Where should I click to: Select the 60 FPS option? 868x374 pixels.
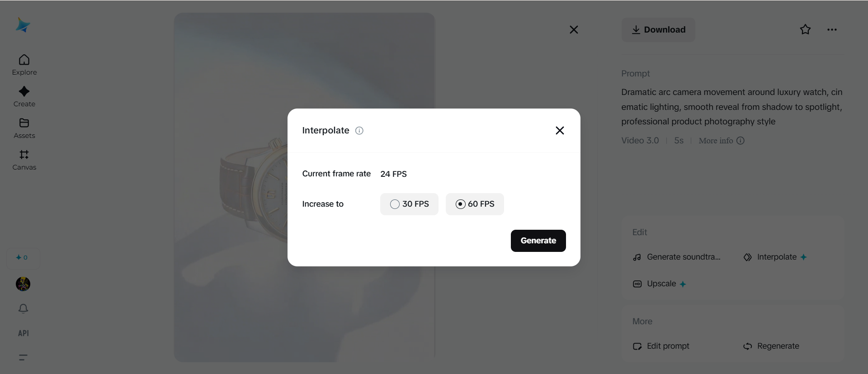(475, 204)
